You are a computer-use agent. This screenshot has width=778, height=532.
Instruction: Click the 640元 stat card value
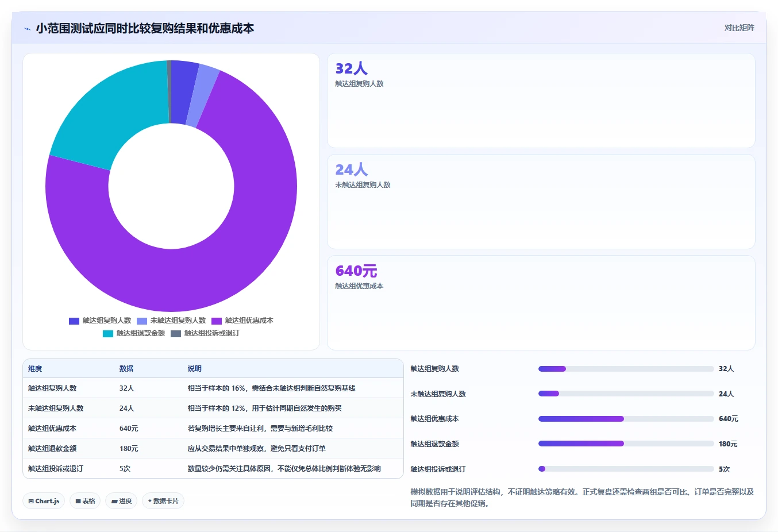[x=356, y=271]
